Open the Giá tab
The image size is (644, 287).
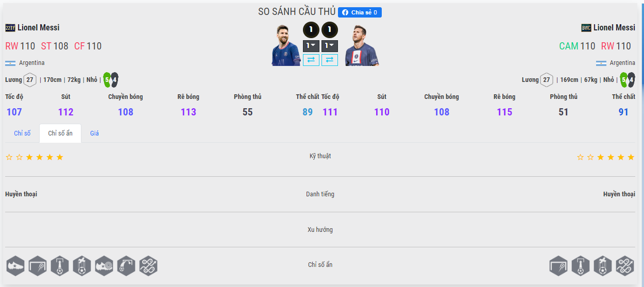[x=94, y=133]
